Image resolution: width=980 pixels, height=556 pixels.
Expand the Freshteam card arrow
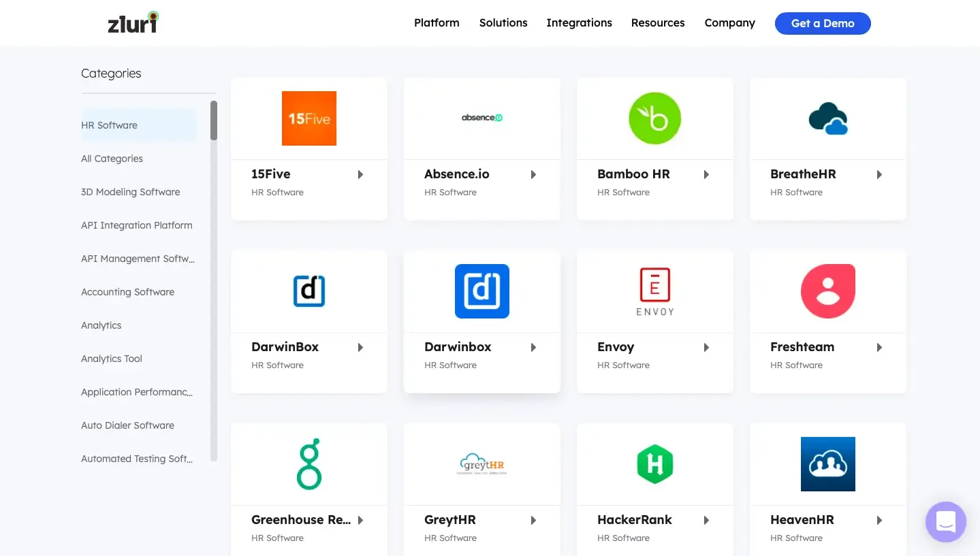tap(880, 348)
